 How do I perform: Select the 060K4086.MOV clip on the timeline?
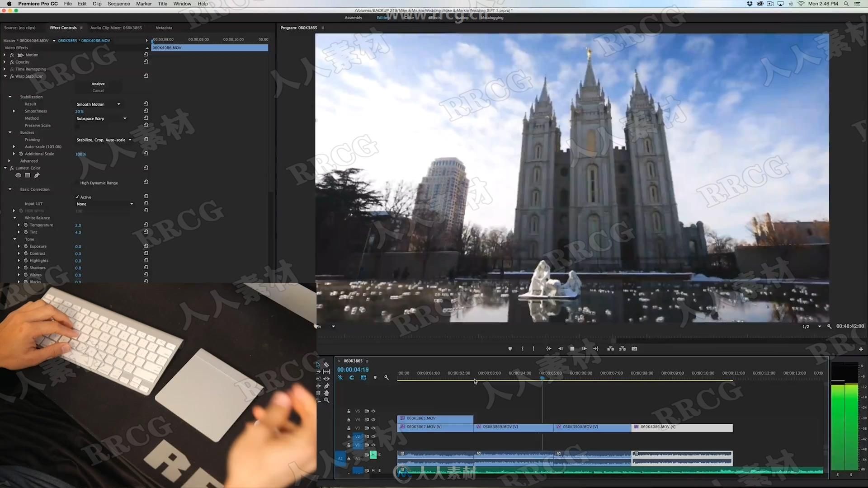point(682,427)
